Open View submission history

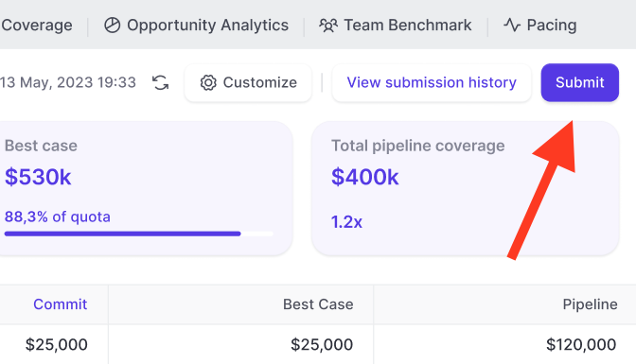(432, 82)
